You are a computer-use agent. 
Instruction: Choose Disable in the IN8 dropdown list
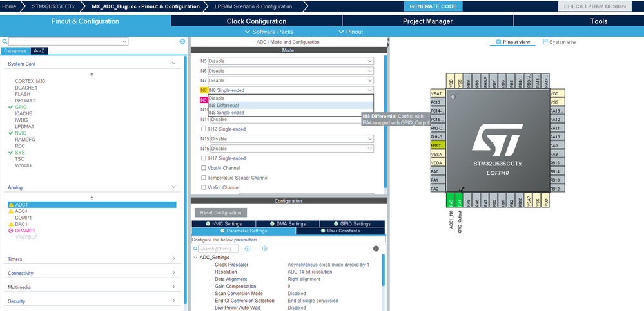click(291, 98)
